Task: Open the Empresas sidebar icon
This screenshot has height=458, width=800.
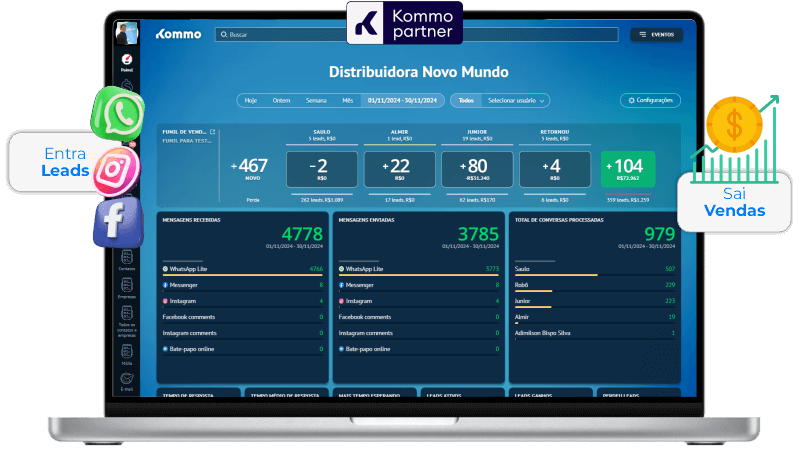Action: (127, 287)
